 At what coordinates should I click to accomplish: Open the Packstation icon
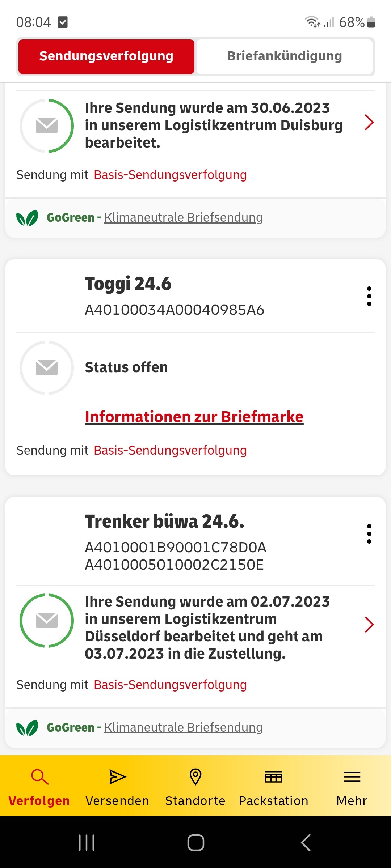coord(273,777)
